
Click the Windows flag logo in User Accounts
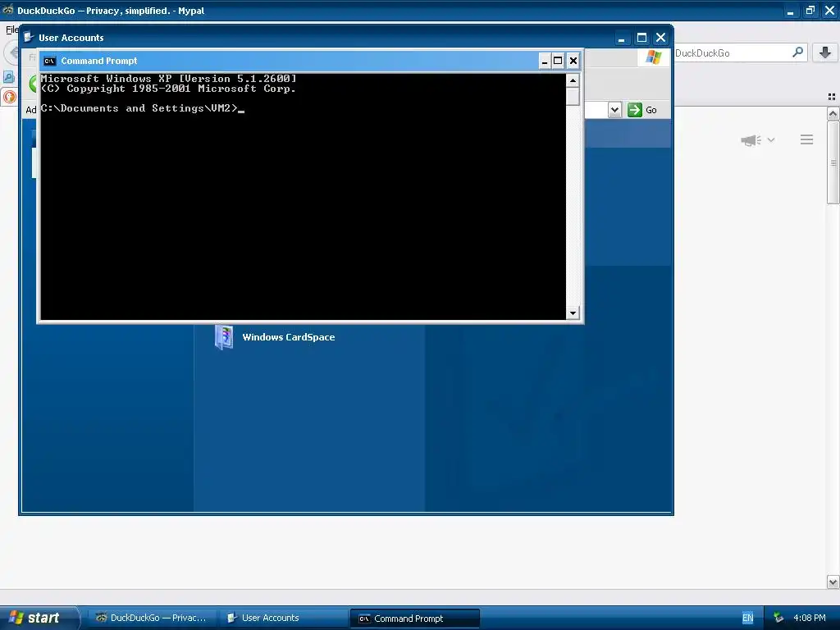pyautogui.click(x=654, y=57)
